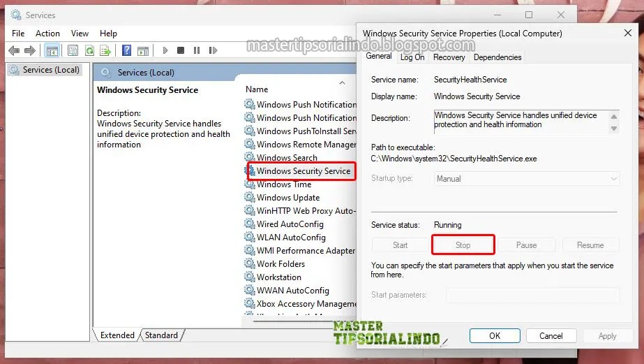The width and height of the screenshot is (644, 364).
Task: Click the gear icon beside Wired AutoConfig
Action: tap(250, 224)
